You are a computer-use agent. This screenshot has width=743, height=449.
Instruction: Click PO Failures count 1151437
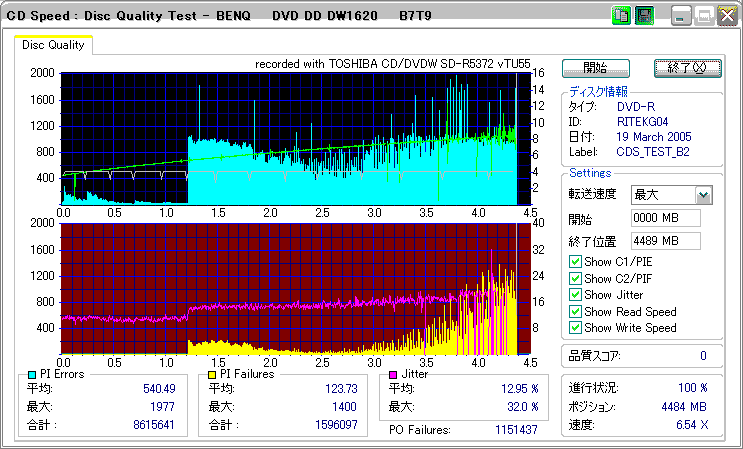coord(516,430)
